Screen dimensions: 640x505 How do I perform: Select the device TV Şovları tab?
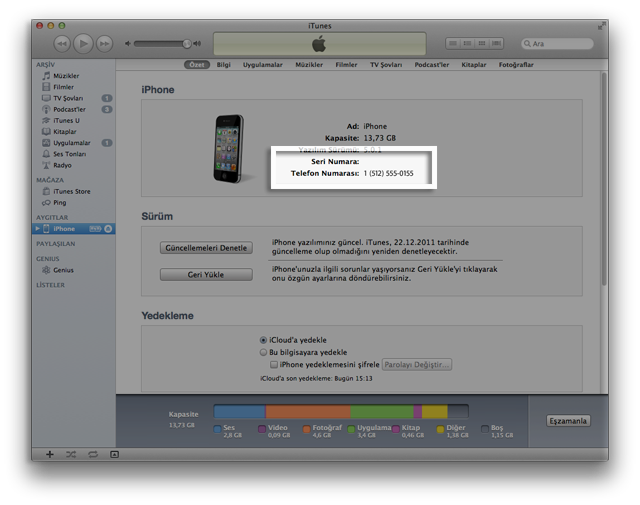386,65
